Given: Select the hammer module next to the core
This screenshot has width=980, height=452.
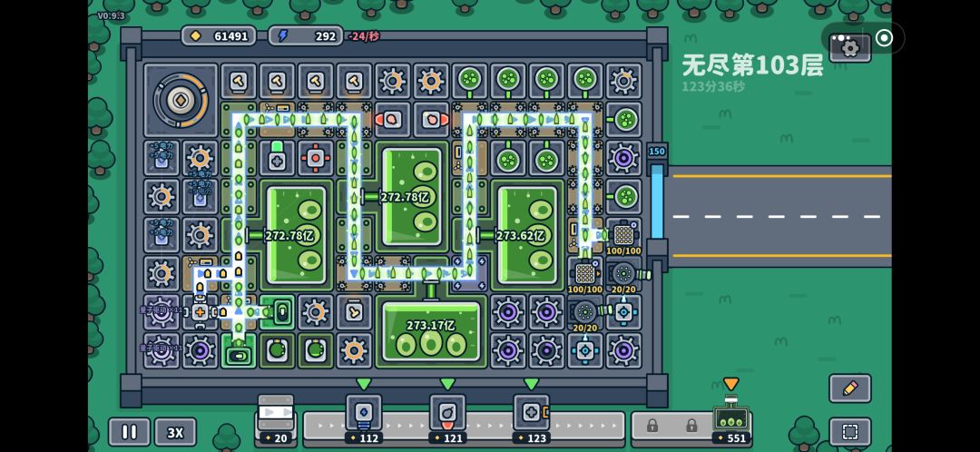Looking at the screenshot, I should point(239,81).
